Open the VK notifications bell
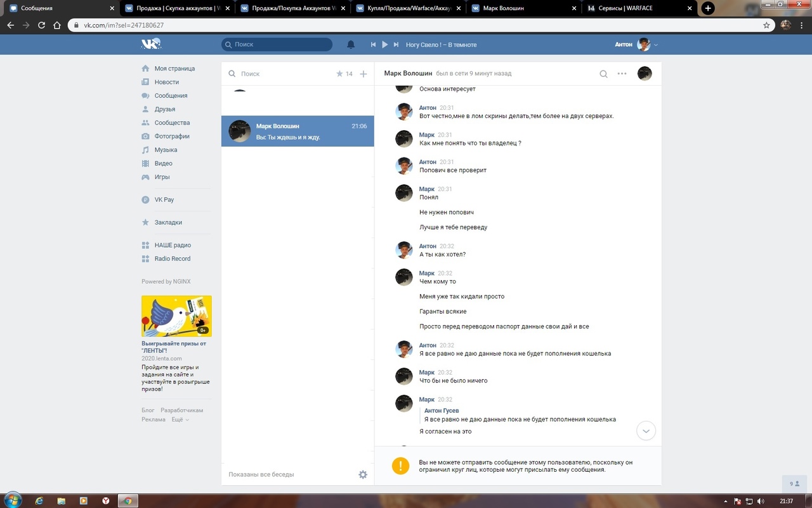Viewport: 812px width, 508px height. pos(351,44)
